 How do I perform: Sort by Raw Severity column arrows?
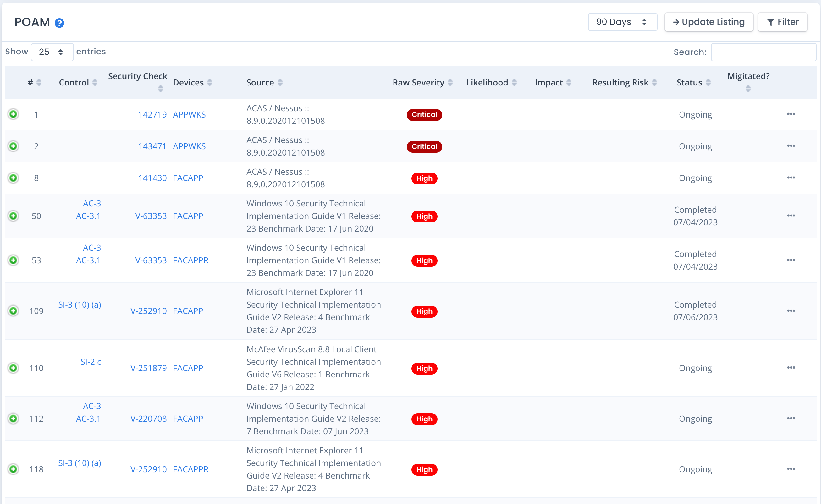click(x=450, y=82)
